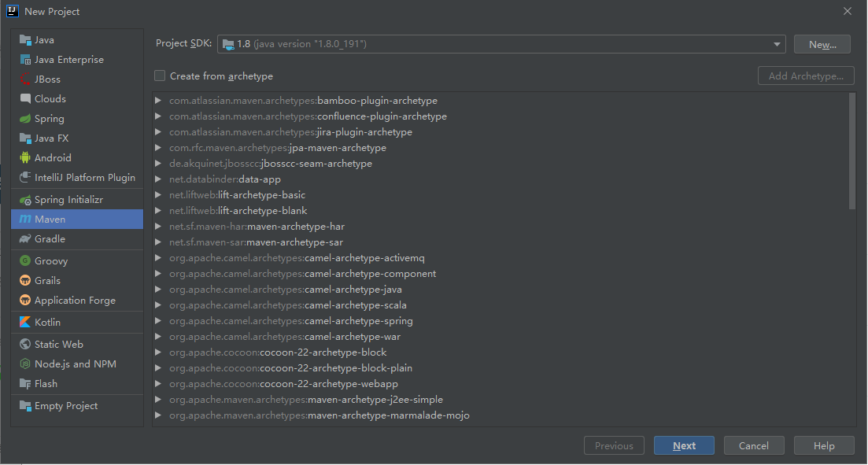868x465 pixels.
Task: Select the Java FX icon
Action: 25,138
